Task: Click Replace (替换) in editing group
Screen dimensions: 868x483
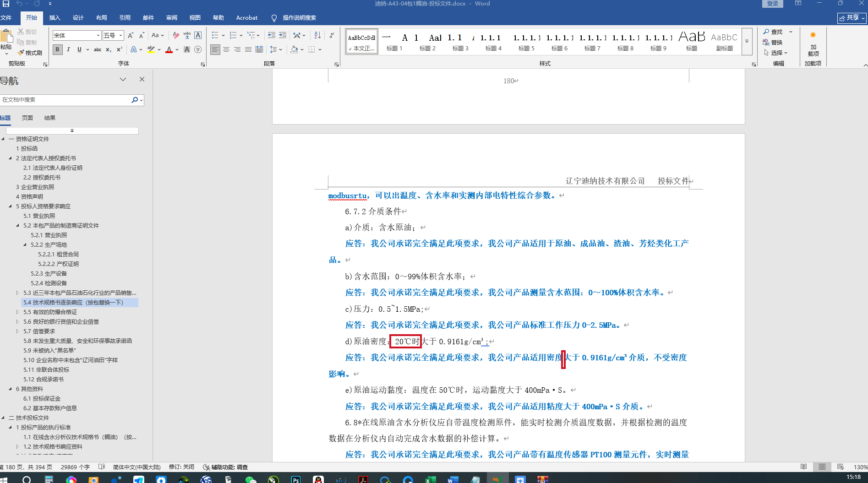Action: (773, 42)
